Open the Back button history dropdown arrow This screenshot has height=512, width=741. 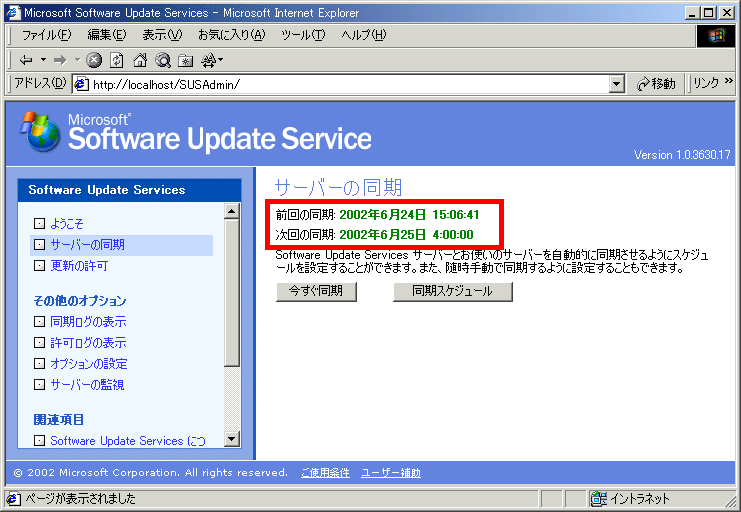click(x=43, y=60)
